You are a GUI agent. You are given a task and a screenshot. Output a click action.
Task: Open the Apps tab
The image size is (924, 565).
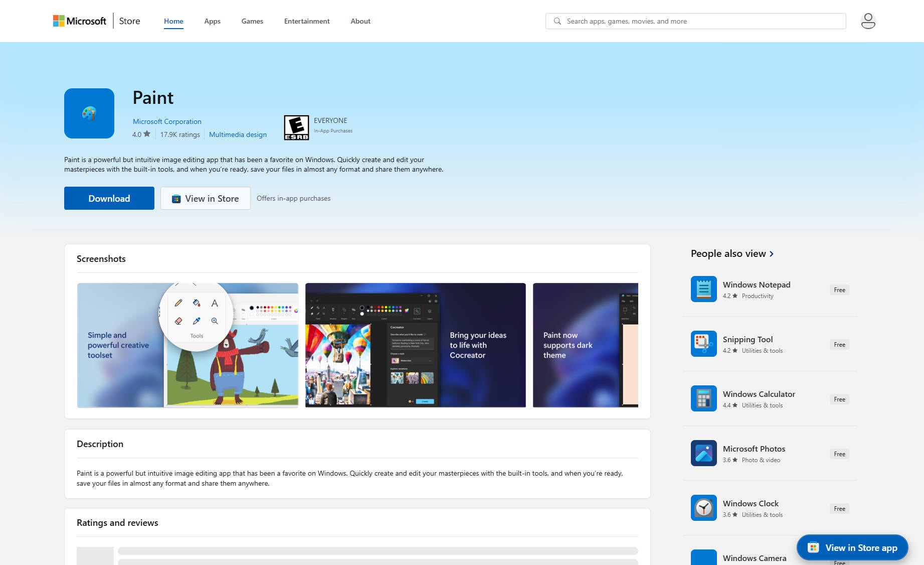[x=213, y=21]
